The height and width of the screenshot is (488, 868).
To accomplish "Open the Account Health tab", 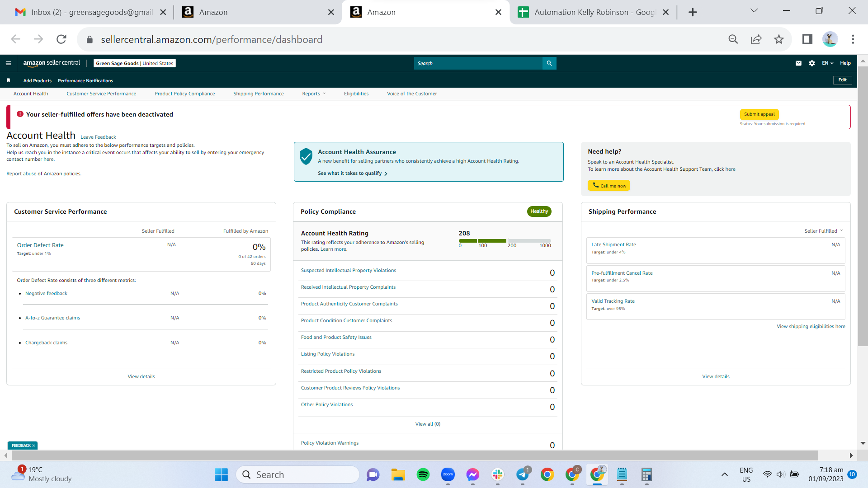I will tap(31, 94).
